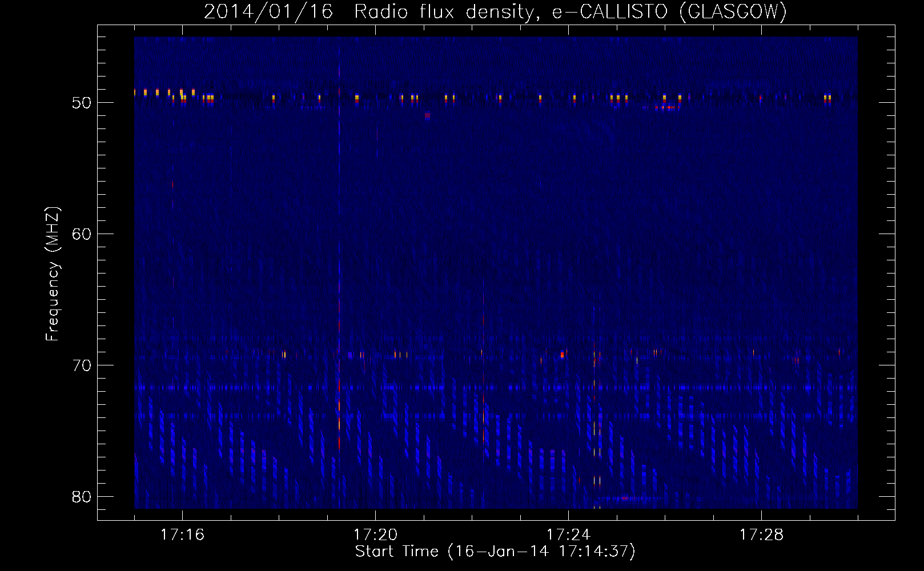Image resolution: width=924 pixels, height=571 pixels.
Task: Select the 17:20 time tick label
Action: pyautogui.click(x=375, y=535)
